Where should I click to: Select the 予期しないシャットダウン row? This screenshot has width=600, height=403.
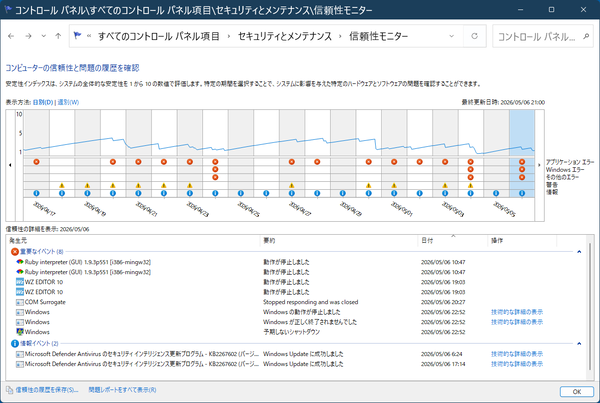[x=295, y=332]
